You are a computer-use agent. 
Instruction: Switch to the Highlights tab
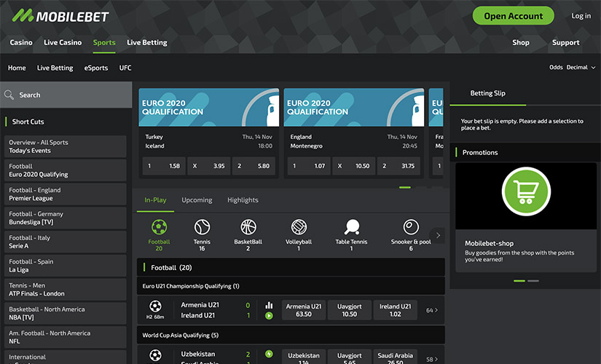(243, 200)
